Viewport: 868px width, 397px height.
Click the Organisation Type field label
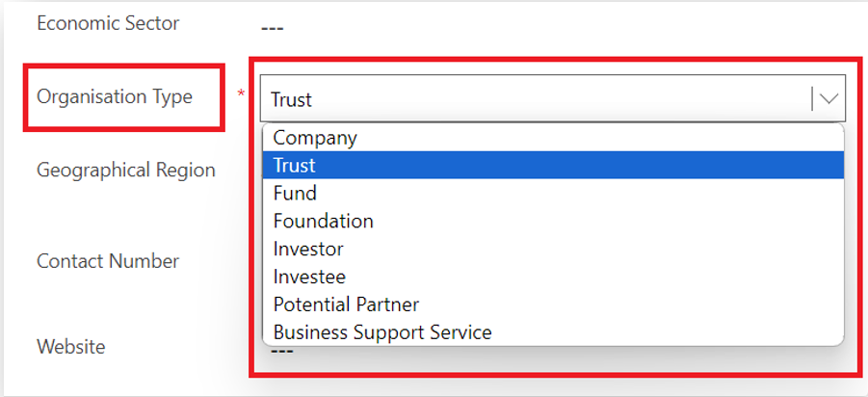pyautogui.click(x=115, y=96)
